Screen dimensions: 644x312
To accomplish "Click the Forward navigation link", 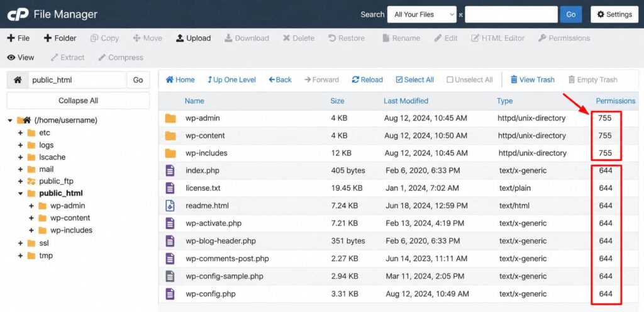I will [321, 80].
